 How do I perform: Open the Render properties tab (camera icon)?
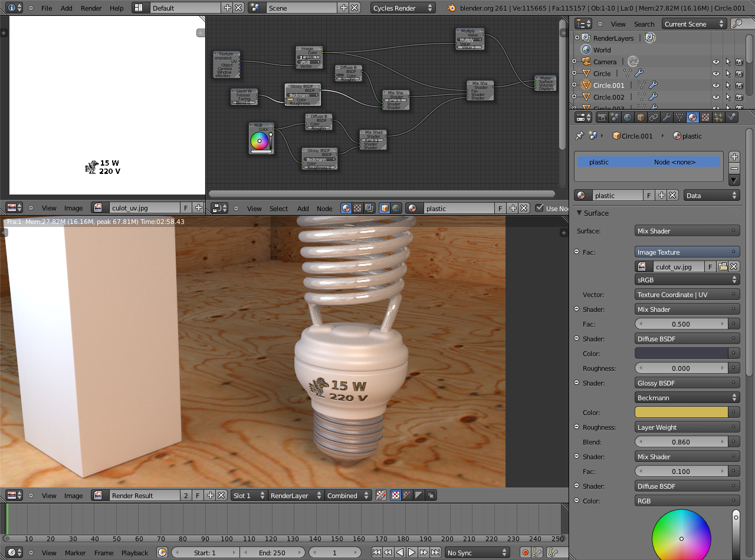602,117
